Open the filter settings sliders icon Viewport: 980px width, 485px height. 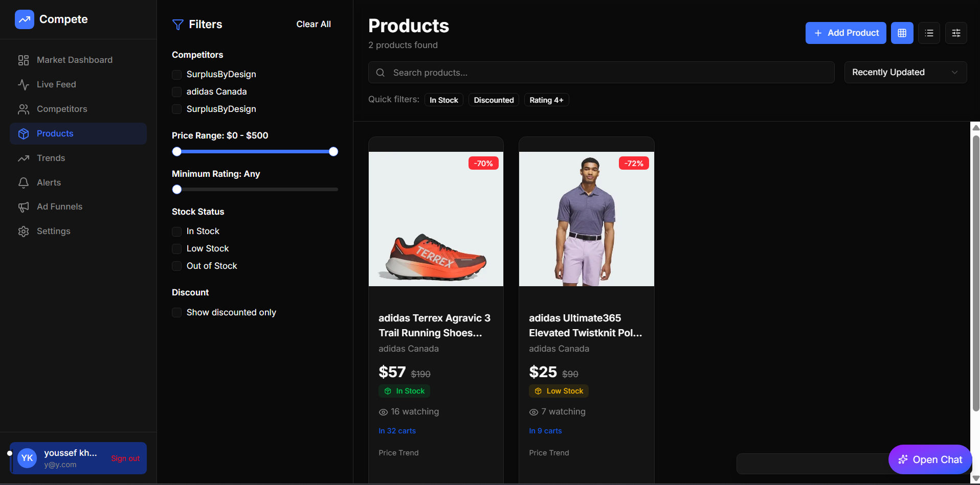(955, 33)
